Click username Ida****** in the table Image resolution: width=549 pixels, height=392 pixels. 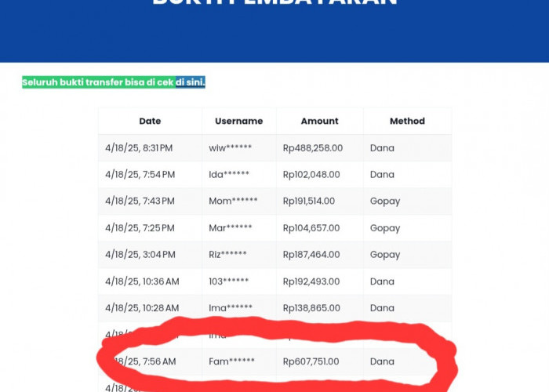click(x=229, y=174)
